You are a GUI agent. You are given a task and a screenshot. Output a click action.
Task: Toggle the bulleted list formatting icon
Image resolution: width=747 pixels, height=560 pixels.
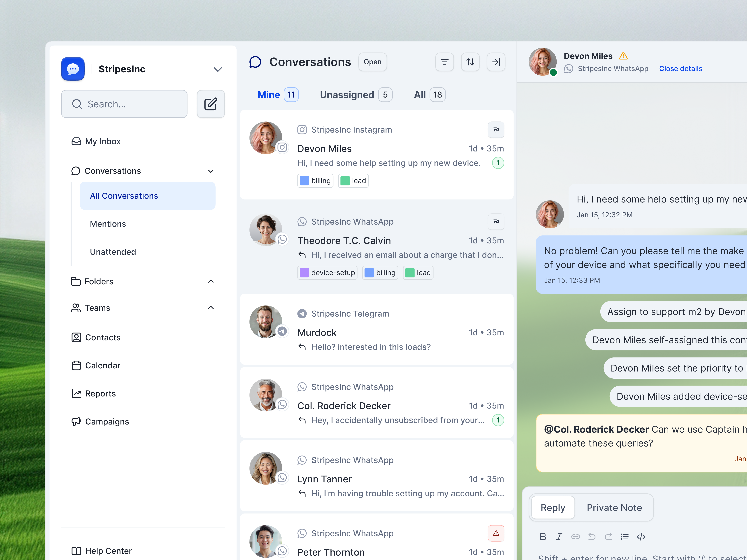[624, 537]
